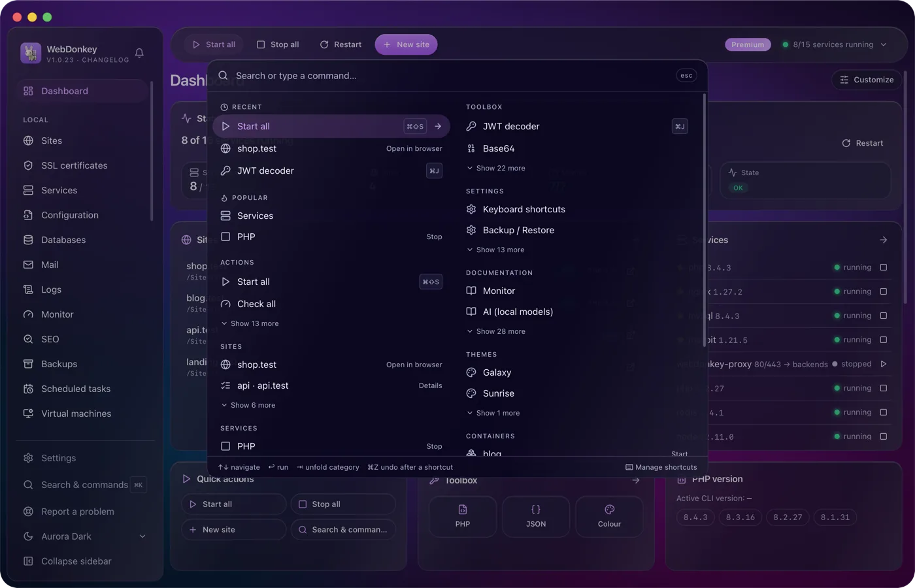915x588 pixels.
Task: Click the purple New site button
Action: [x=407, y=44]
